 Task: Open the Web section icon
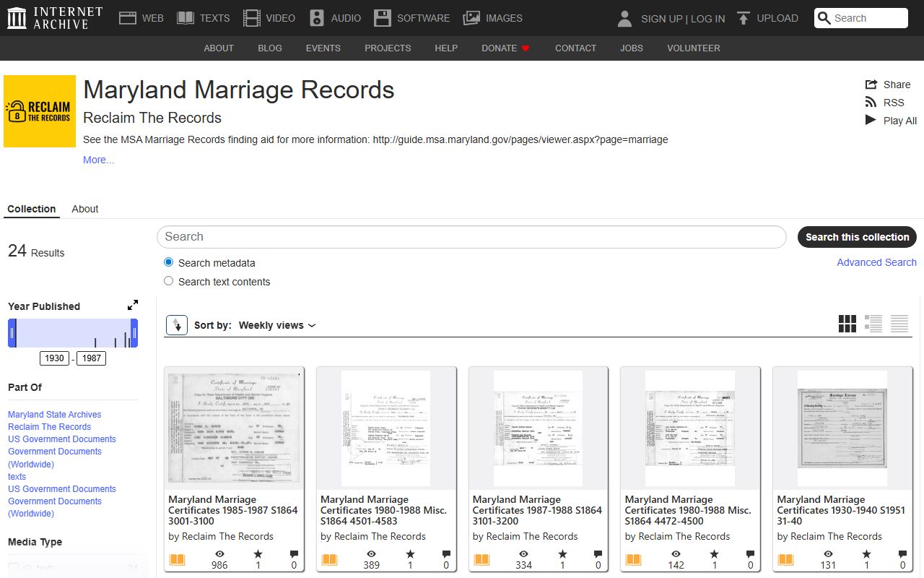click(x=128, y=18)
